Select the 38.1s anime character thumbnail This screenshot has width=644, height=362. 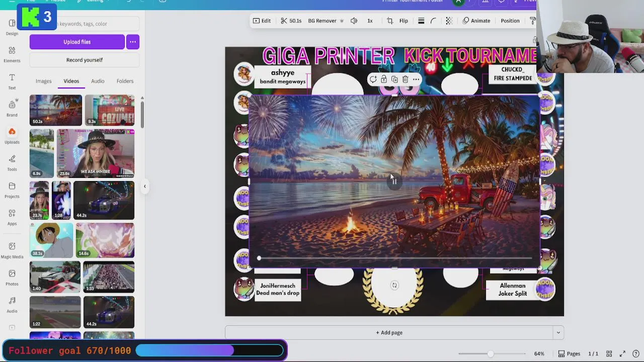coord(51,240)
